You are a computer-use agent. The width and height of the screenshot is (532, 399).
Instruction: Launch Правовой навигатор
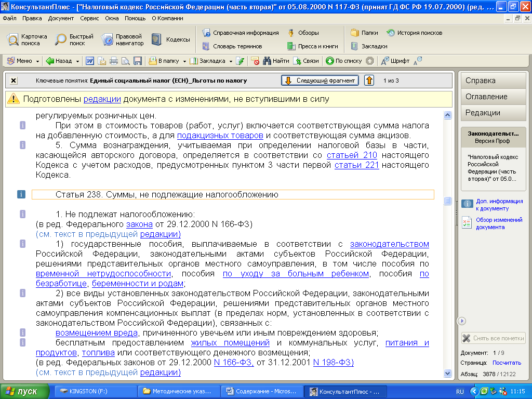click(123, 39)
